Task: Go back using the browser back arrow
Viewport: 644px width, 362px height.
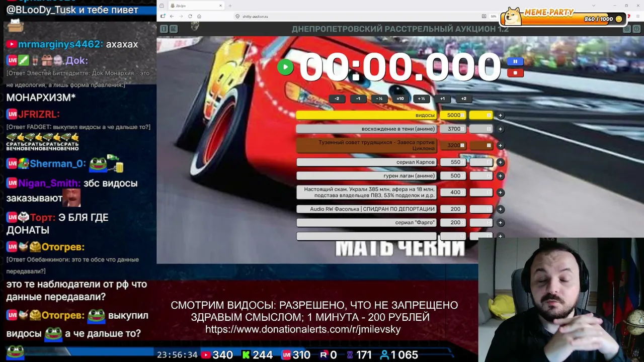Action: 172,17
